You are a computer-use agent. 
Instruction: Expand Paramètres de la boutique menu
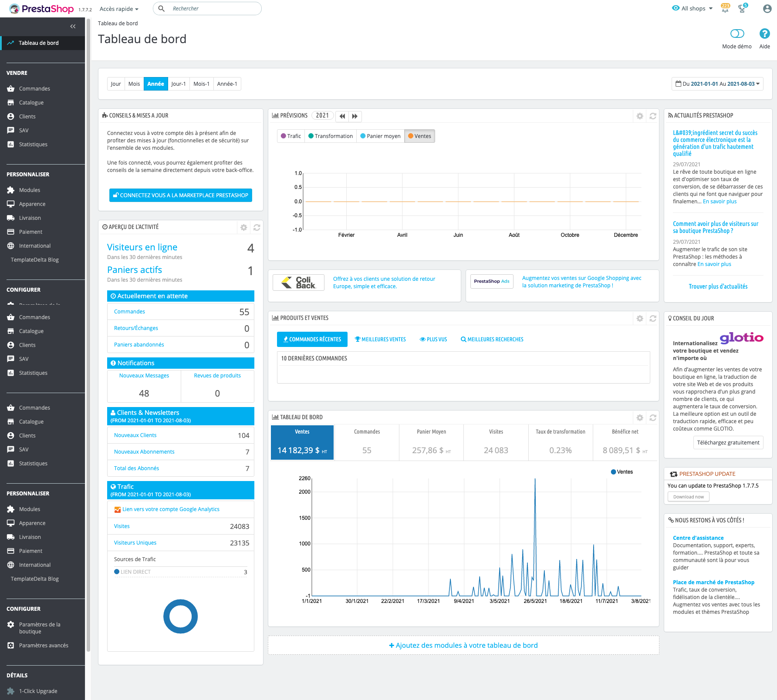point(40,628)
